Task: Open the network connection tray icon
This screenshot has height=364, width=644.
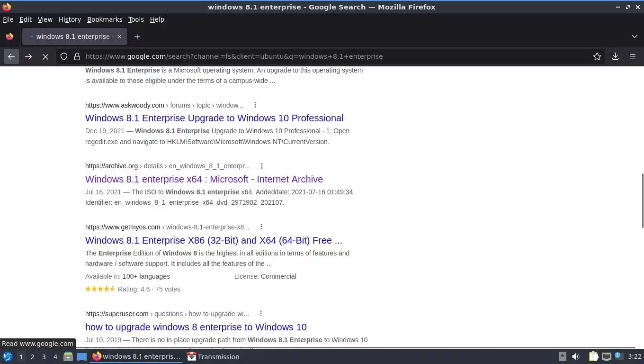Action: 606,357
